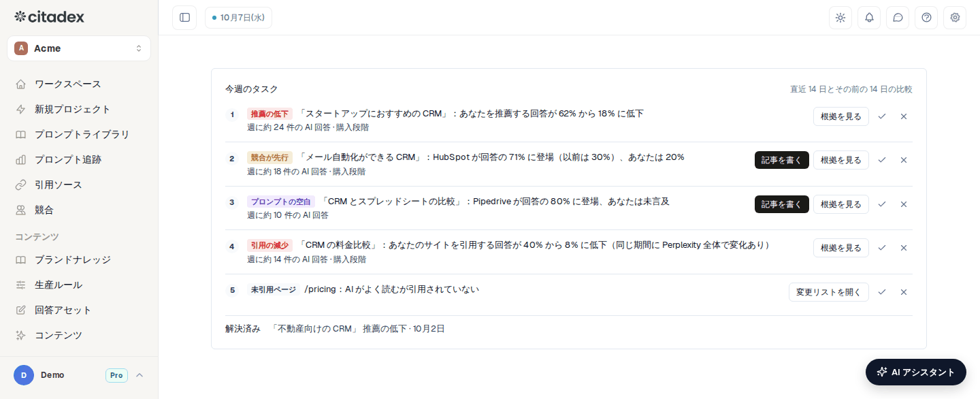The image size is (980, 399).
Task: Click 記事を書く for プロンプトの空白 task
Action: [782, 204]
